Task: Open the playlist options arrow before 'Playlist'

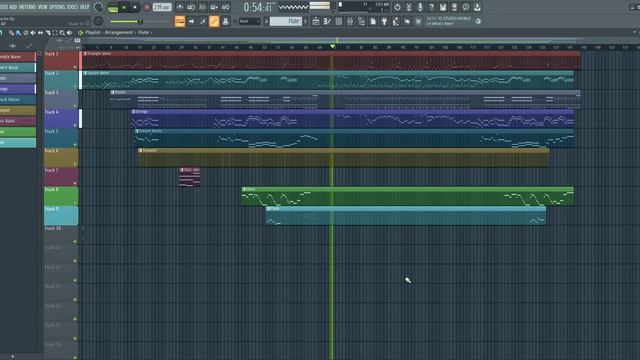Action: click(80, 33)
